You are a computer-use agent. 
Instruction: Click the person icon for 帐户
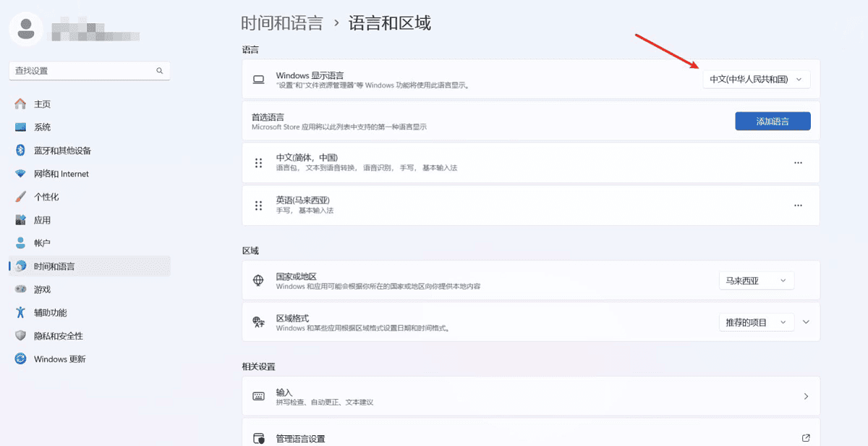click(x=20, y=243)
